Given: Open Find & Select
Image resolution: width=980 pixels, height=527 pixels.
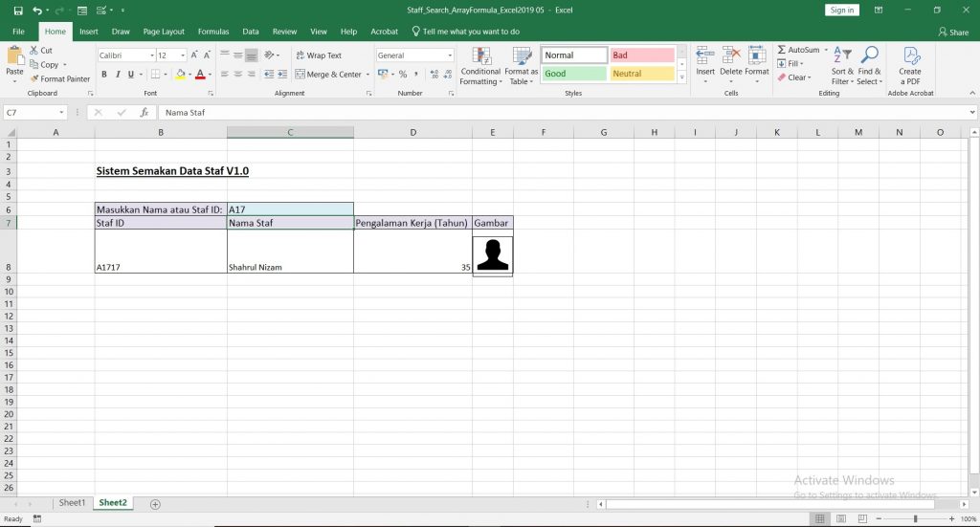Looking at the screenshot, I should pyautogui.click(x=869, y=66).
